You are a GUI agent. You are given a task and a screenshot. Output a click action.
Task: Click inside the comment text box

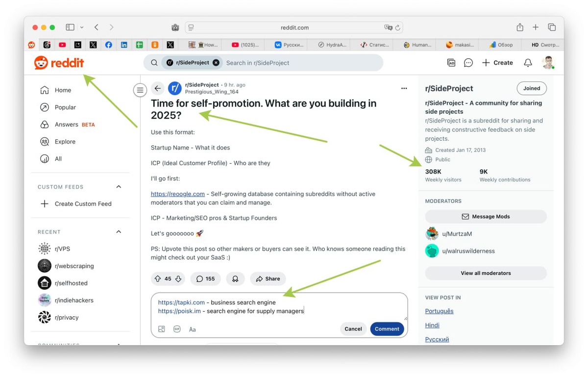point(279,307)
